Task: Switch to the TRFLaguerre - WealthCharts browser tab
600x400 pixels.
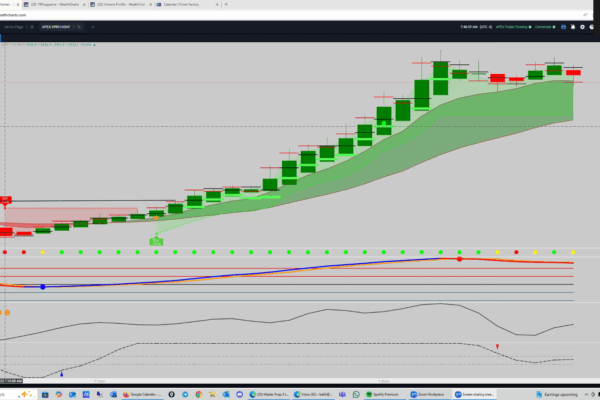Action: click(54, 5)
